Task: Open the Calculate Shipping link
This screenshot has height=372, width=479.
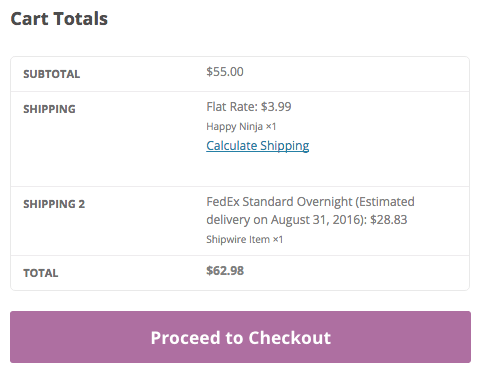Action: [258, 146]
